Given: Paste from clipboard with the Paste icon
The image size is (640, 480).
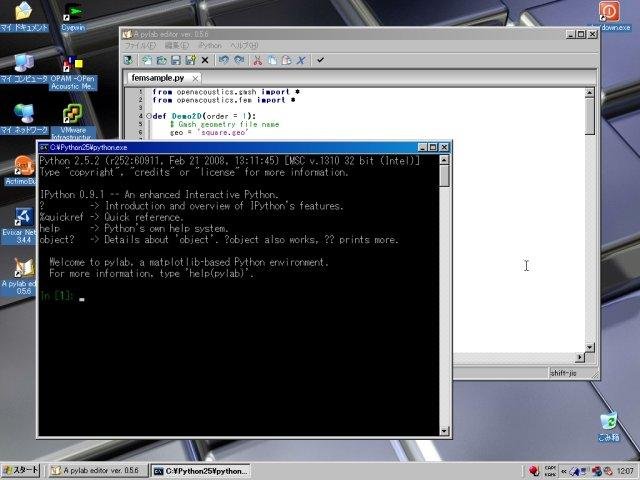Looking at the screenshot, I should tap(287, 60).
